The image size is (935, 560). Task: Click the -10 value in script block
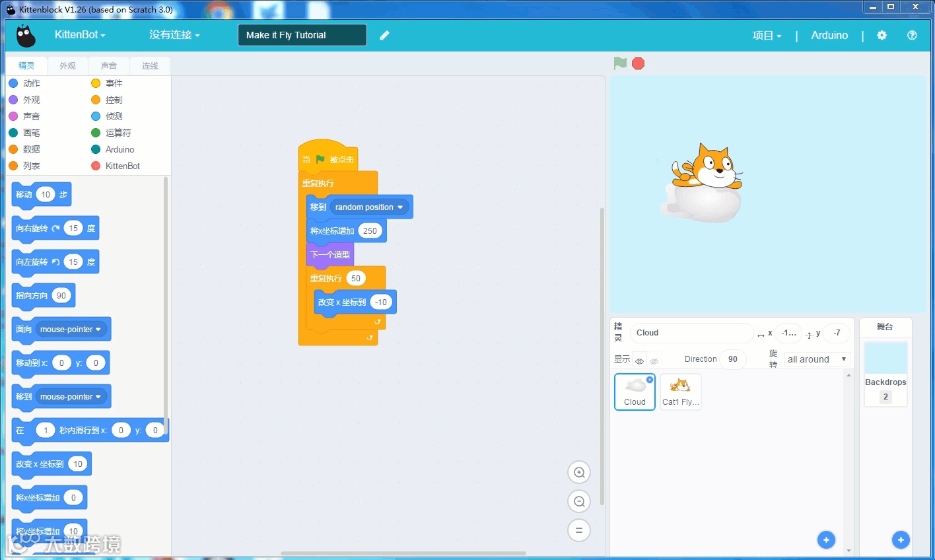(381, 302)
